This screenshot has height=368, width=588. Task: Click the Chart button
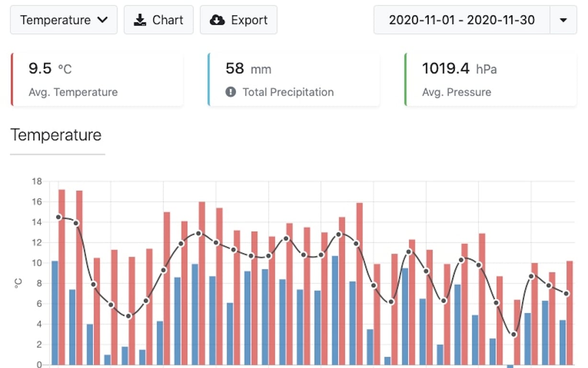tap(158, 20)
